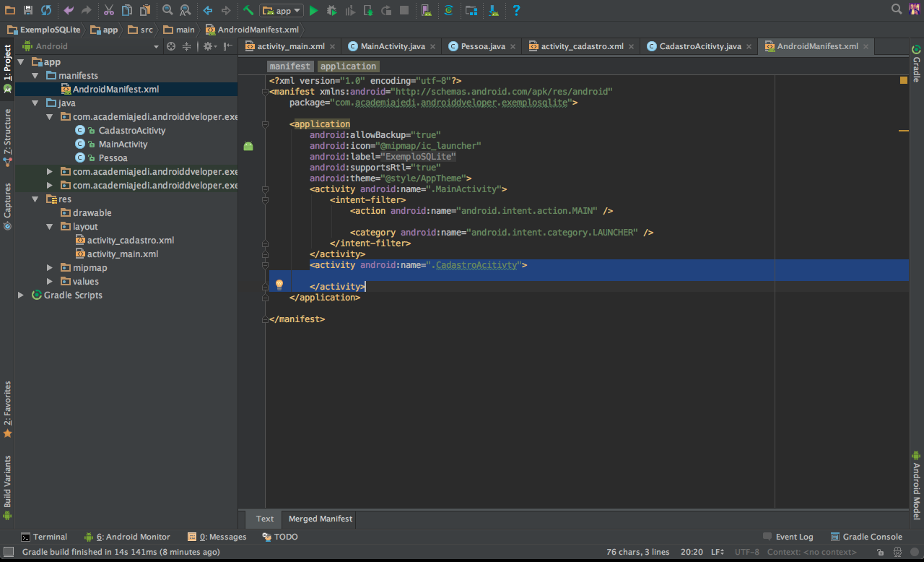Click the Debug app bug icon

[x=331, y=10]
